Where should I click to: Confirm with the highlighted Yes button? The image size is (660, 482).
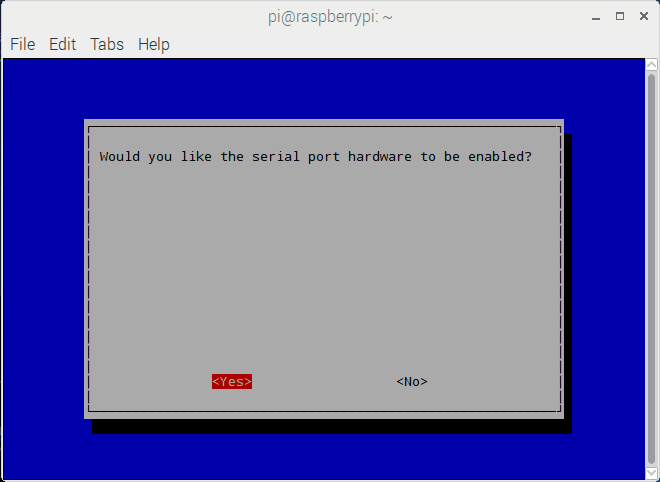[232, 381]
